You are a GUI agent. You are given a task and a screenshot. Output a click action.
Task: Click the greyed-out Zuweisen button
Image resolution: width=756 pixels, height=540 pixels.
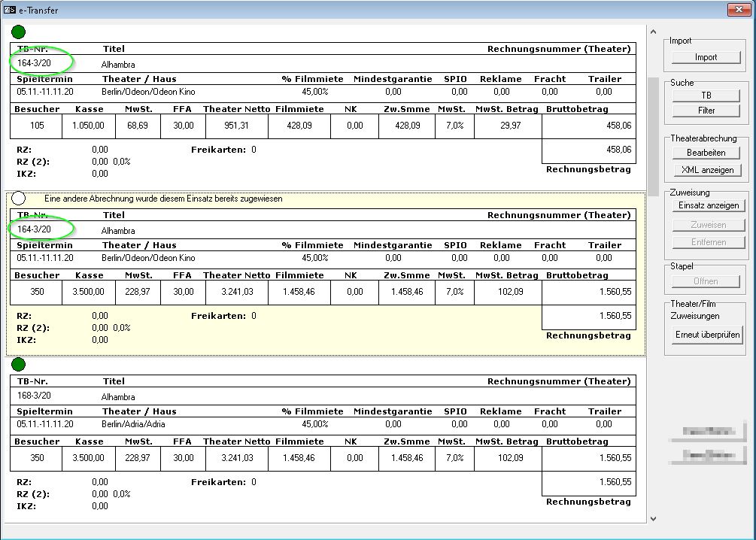coord(708,225)
